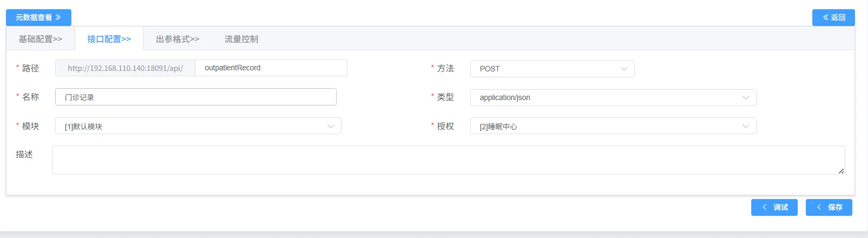
Task: Click the 名称 field with 门诊记录
Action: [x=196, y=97]
